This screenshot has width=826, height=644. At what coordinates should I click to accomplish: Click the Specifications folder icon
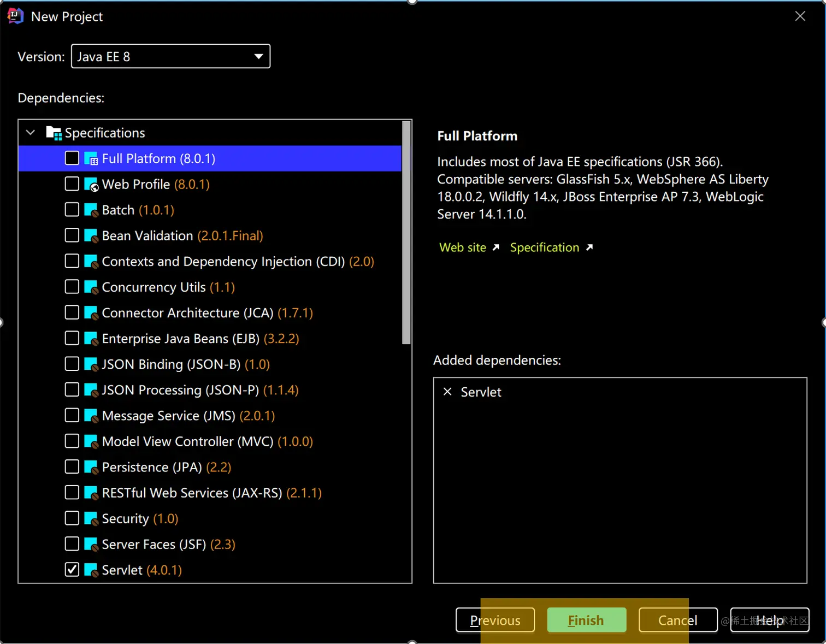tap(54, 133)
